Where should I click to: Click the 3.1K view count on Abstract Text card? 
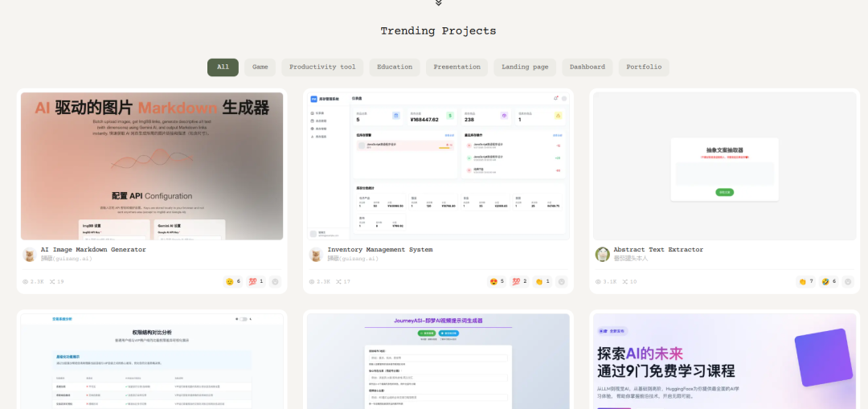coord(610,282)
